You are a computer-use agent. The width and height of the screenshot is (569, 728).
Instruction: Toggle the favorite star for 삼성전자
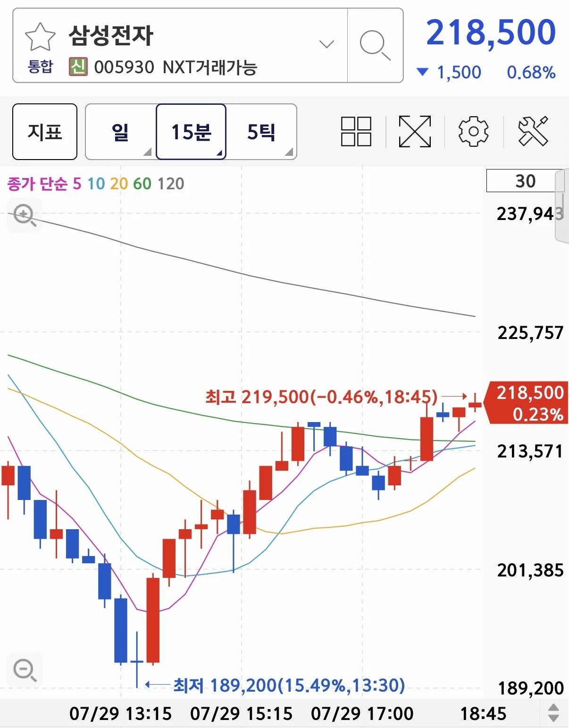coord(40,37)
